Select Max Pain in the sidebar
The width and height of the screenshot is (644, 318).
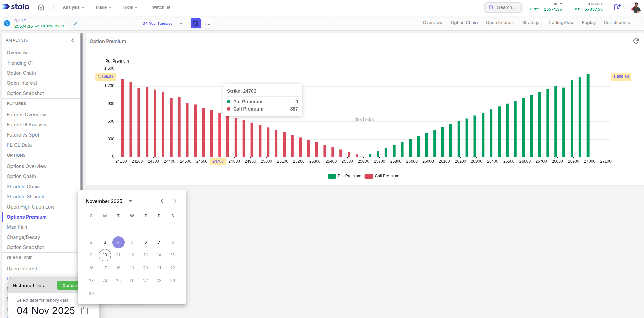17,227
